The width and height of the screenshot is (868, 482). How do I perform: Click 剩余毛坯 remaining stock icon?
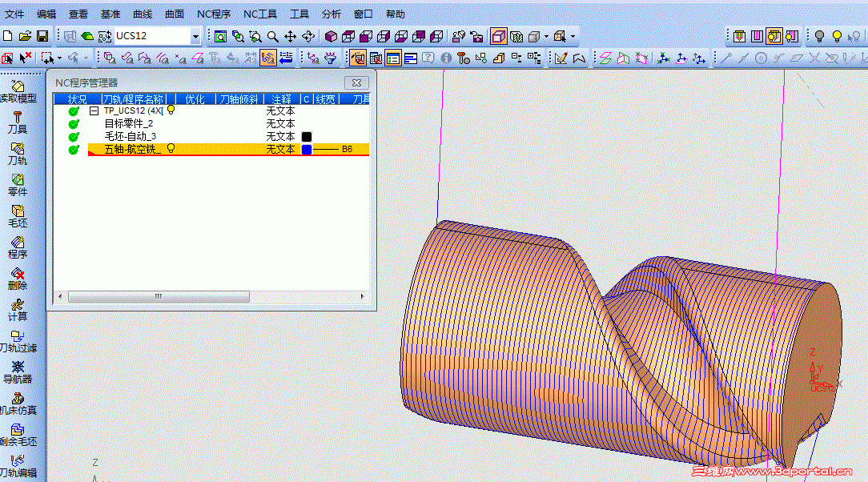pyautogui.click(x=18, y=435)
